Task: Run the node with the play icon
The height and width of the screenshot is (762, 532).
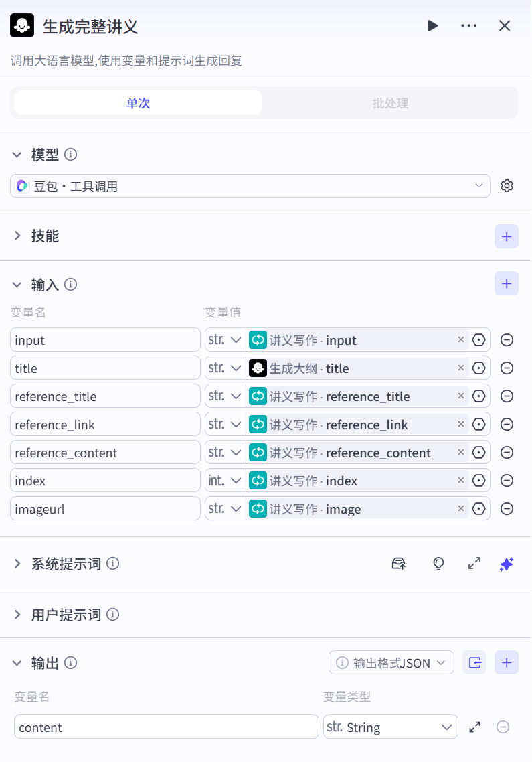Action: (433, 26)
